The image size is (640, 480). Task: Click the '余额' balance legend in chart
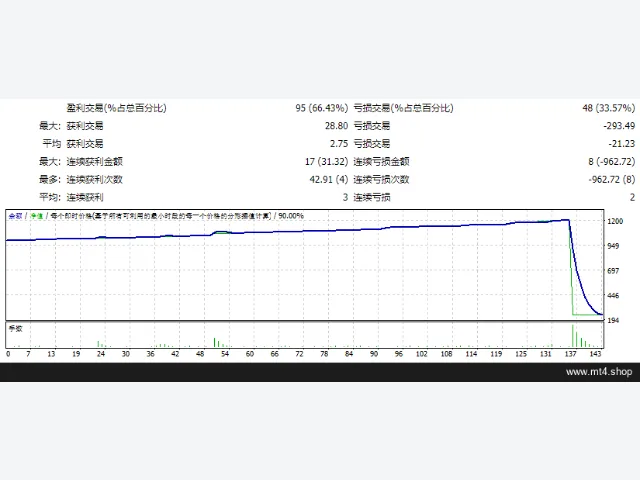(16, 216)
